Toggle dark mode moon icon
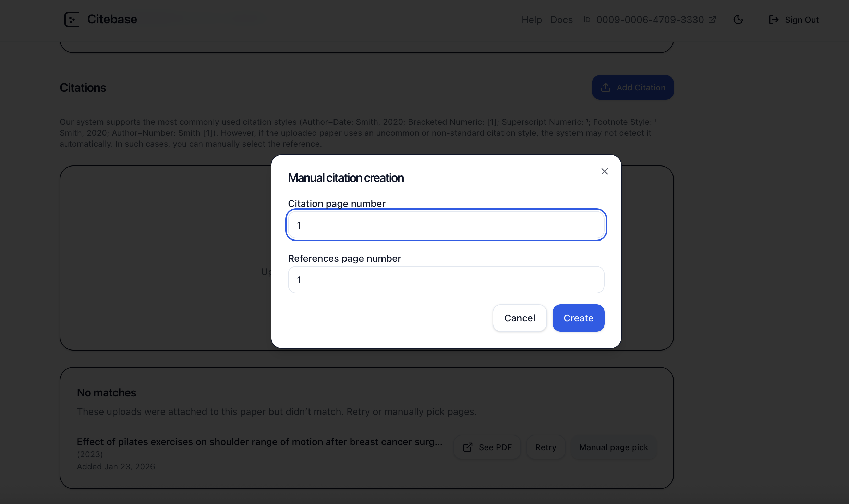 coord(738,20)
